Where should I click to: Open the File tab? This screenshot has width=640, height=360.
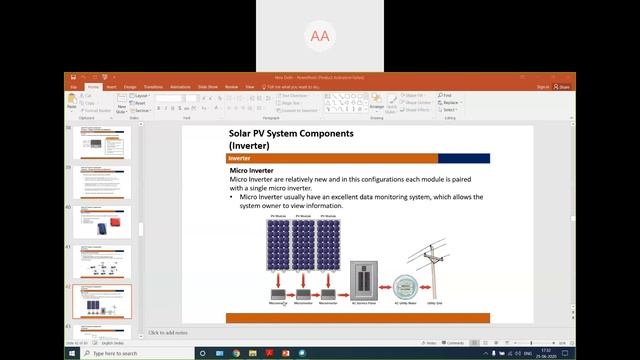click(x=73, y=87)
